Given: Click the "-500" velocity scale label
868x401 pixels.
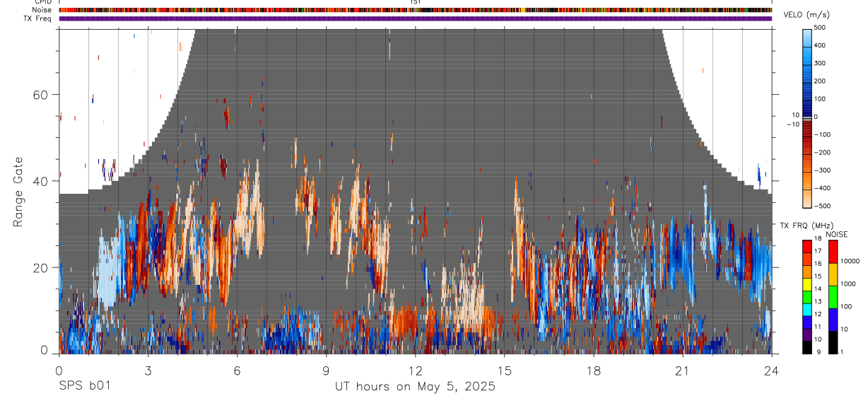Looking at the screenshot, I should tap(823, 207).
